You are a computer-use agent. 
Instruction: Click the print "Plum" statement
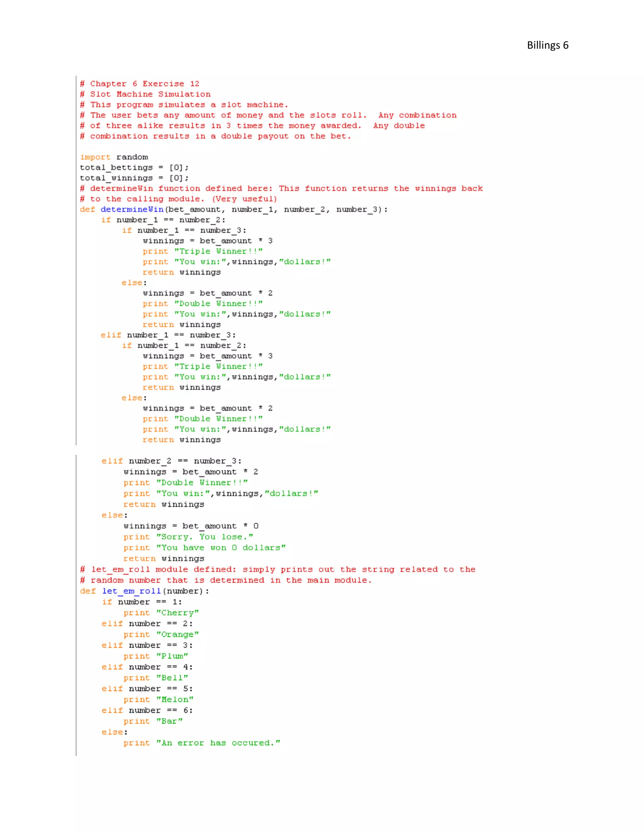coord(155,656)
